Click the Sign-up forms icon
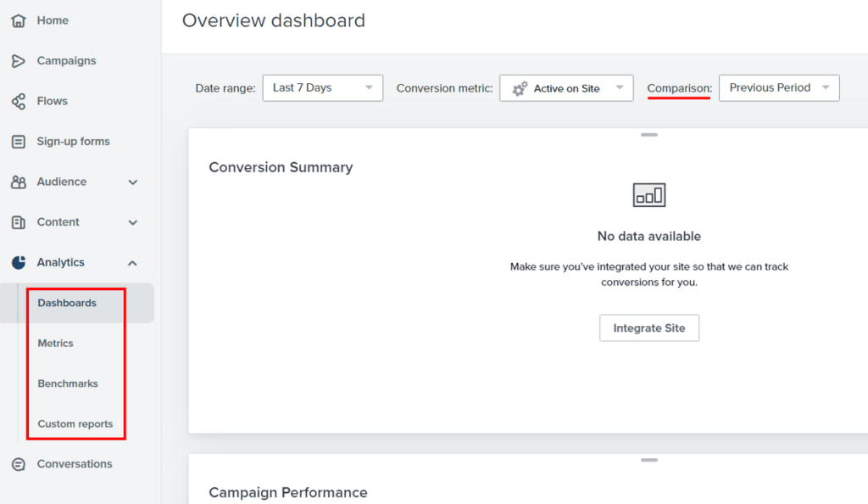This screenshot has width=868, height=504. click(x=18, y=142)
